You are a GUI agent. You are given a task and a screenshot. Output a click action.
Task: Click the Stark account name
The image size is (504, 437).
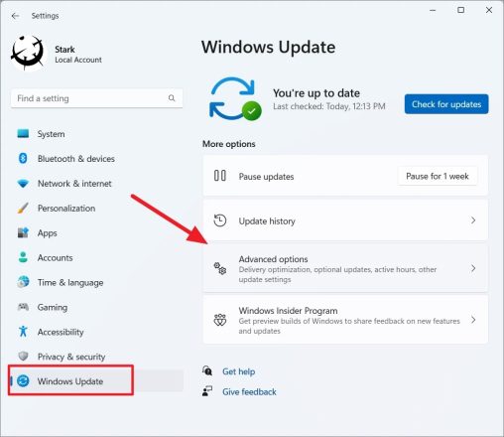point(64,50)
